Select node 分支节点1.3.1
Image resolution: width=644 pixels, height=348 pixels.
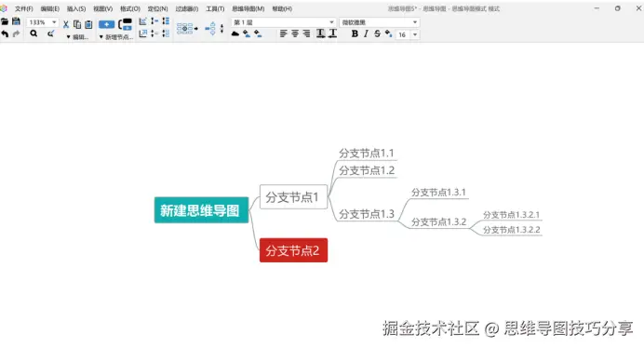click(x=438, y=193)
